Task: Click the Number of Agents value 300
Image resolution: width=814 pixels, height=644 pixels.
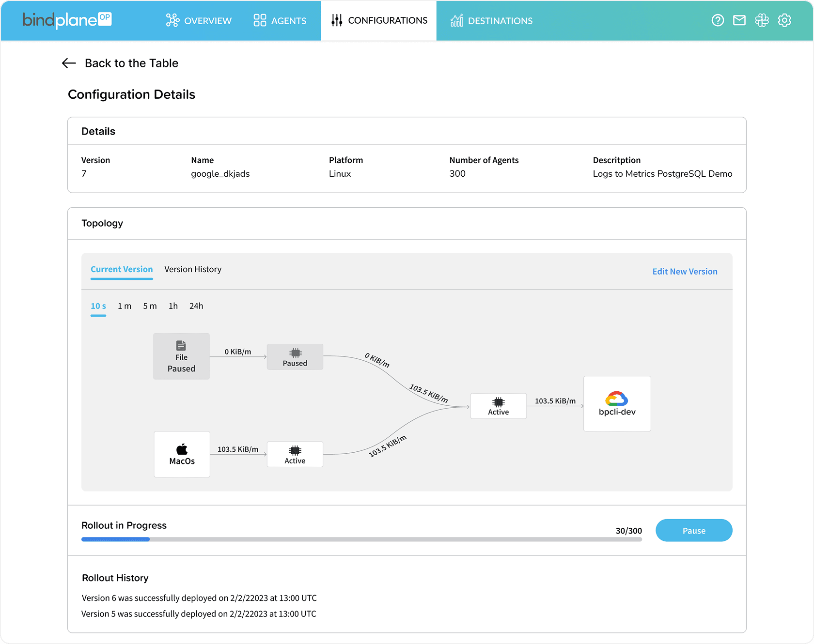Action: pos(457,174)
